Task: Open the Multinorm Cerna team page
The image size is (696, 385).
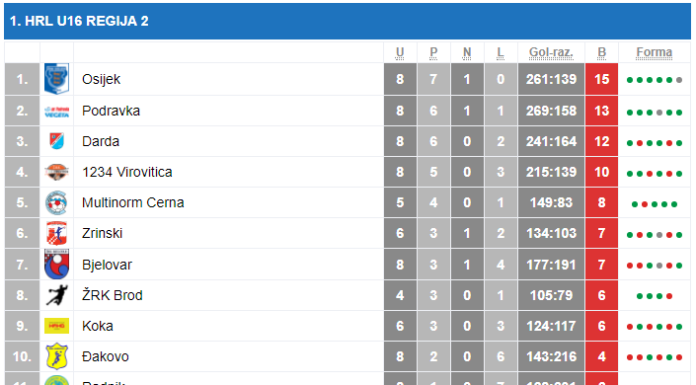Action: click(x=133, y=202)
